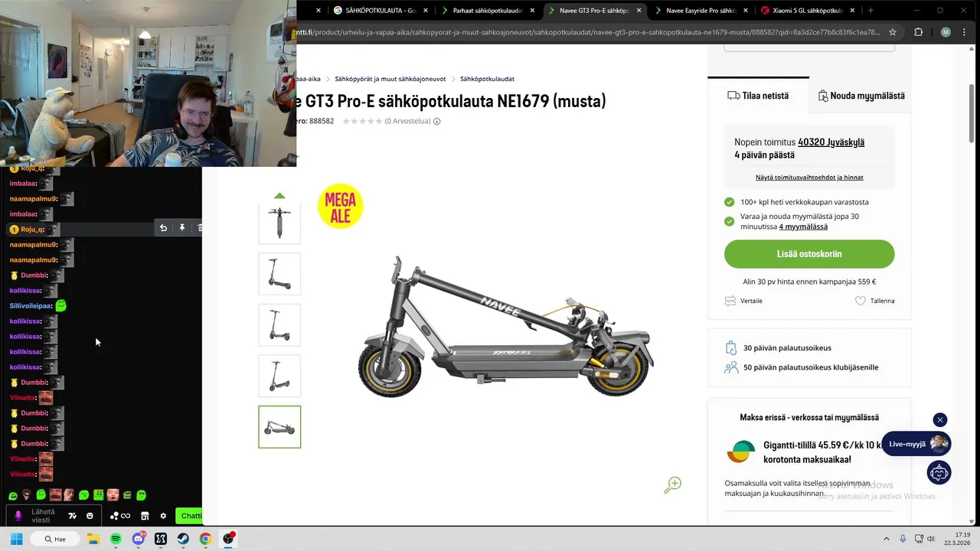The image size is (980, 551).
Task: Click the green Chatti send button
Action: (x=189, y=516)
